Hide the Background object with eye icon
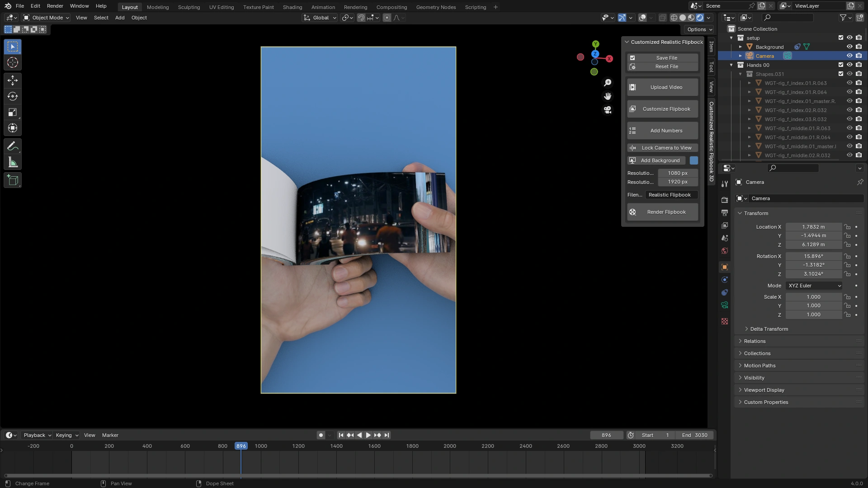The image size is (868, 488). 849,47
